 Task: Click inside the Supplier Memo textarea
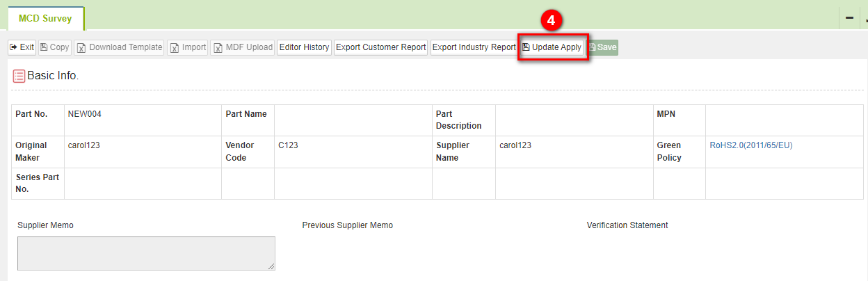[x=146, y=253]
